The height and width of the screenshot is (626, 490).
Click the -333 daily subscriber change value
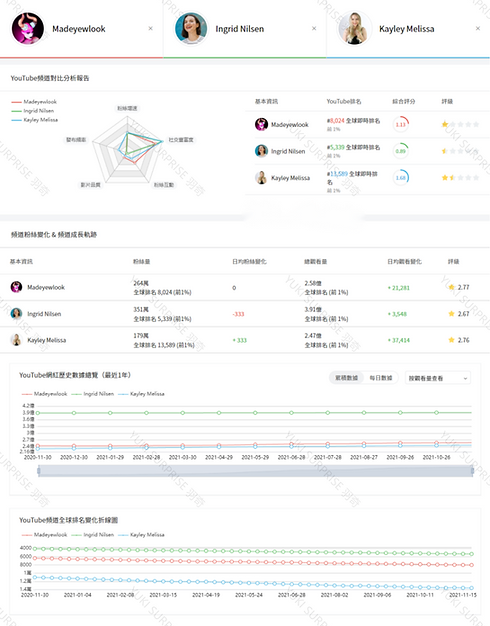pos(238,314)
